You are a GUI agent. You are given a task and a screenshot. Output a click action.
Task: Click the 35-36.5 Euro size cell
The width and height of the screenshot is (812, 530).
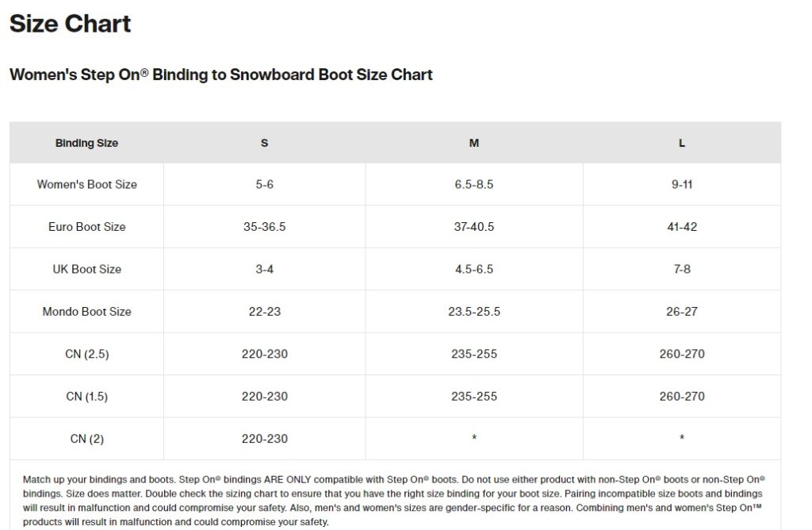click(x=264, y=227)
